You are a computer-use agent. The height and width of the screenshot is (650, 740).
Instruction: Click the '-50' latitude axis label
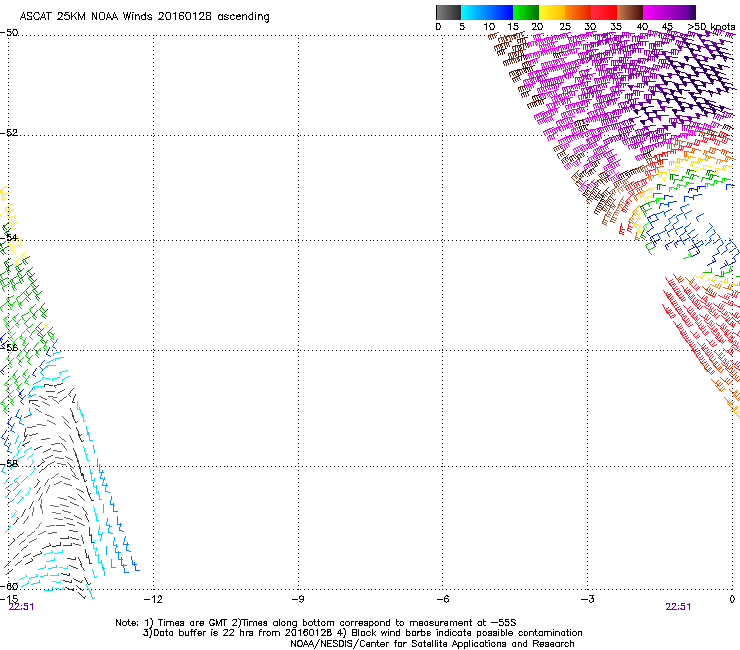pyautogui.click(x=9, y=33)
